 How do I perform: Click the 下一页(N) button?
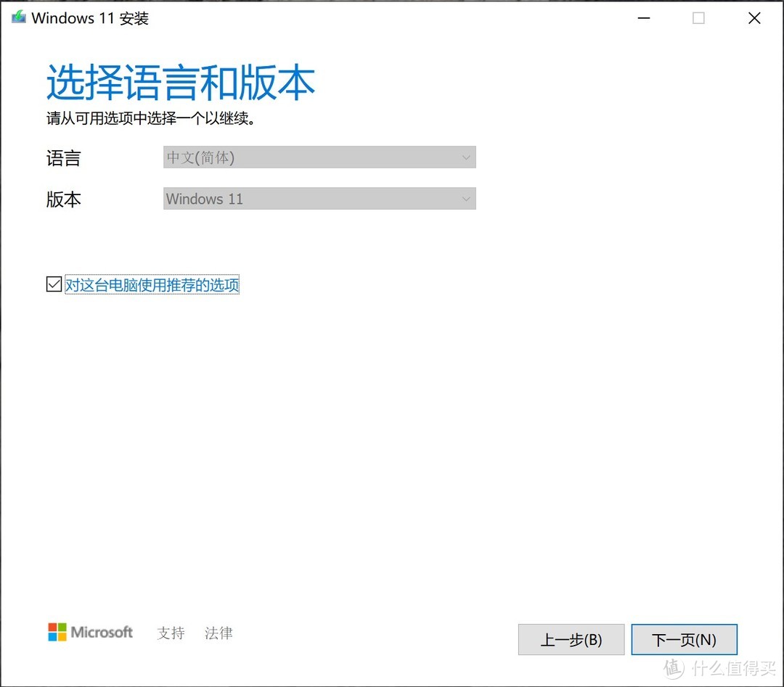[684, 639]
